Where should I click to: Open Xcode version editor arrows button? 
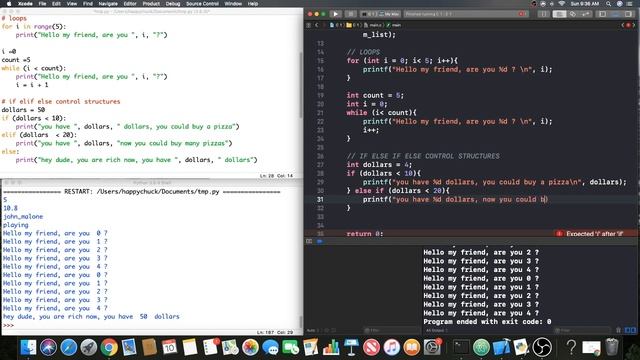tap(586, 14)
